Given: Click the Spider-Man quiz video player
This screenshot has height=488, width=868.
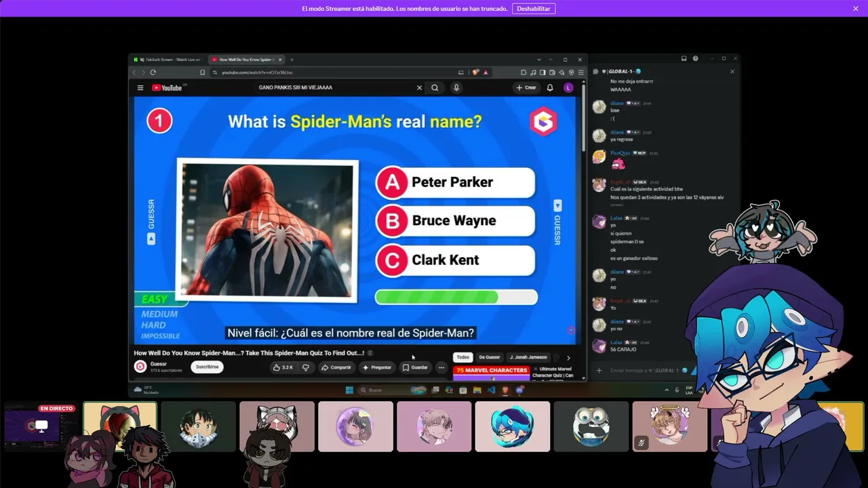Looking at the screenshot, I should (356, 220).
